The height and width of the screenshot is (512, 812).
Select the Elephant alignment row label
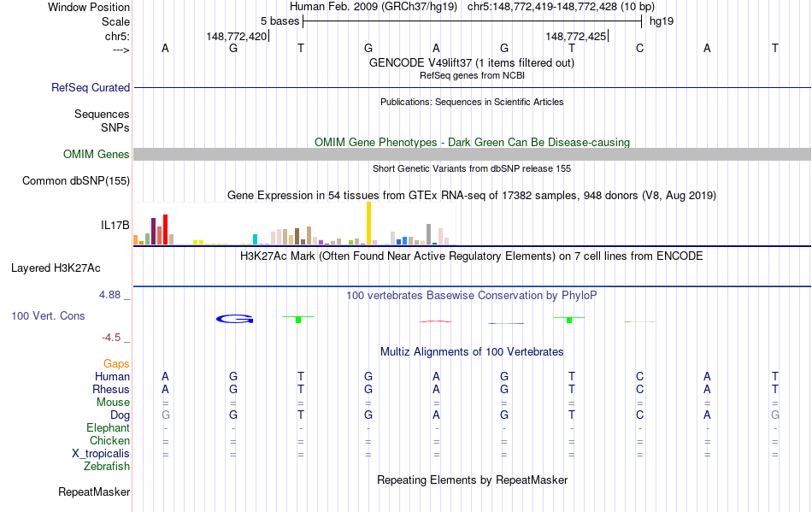pyautogui.click(x=108, y=427)
